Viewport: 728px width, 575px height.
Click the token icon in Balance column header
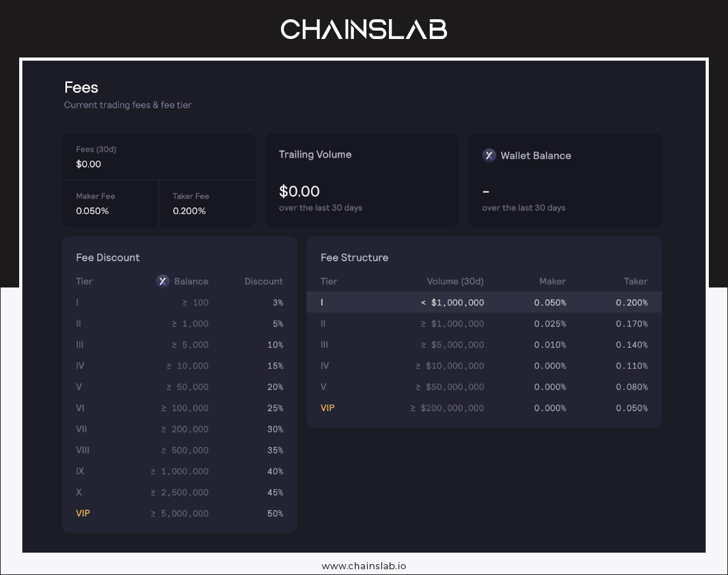[x=163, y=281]
